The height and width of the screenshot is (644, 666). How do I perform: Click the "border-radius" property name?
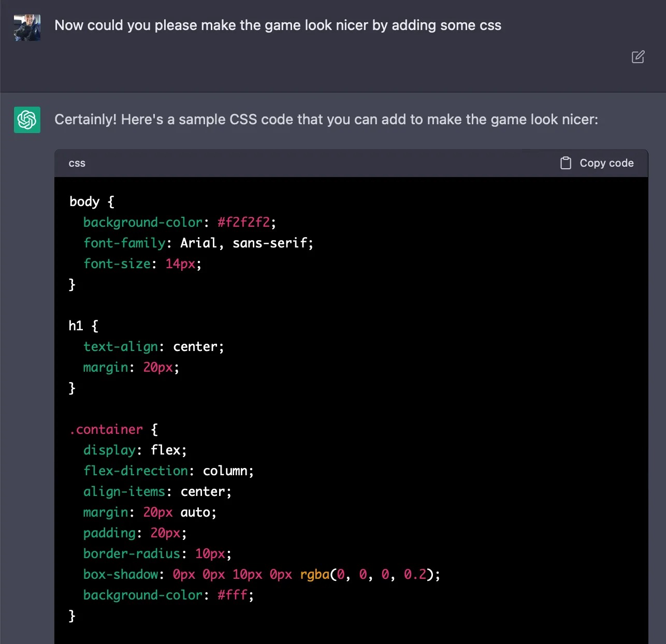pyautogui.click(x=132, y=553)
